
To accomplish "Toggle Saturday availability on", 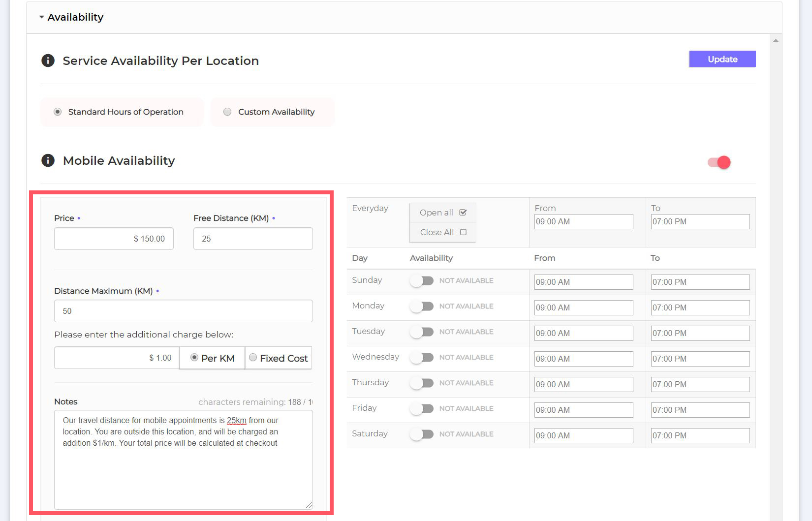I will pyautogui.click(x=422, y=434).
